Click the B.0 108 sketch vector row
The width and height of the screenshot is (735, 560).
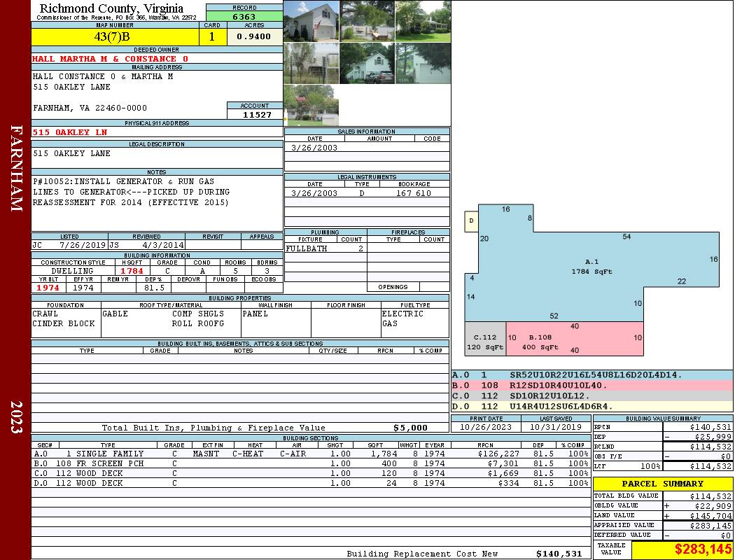click(x=591, y=385)
